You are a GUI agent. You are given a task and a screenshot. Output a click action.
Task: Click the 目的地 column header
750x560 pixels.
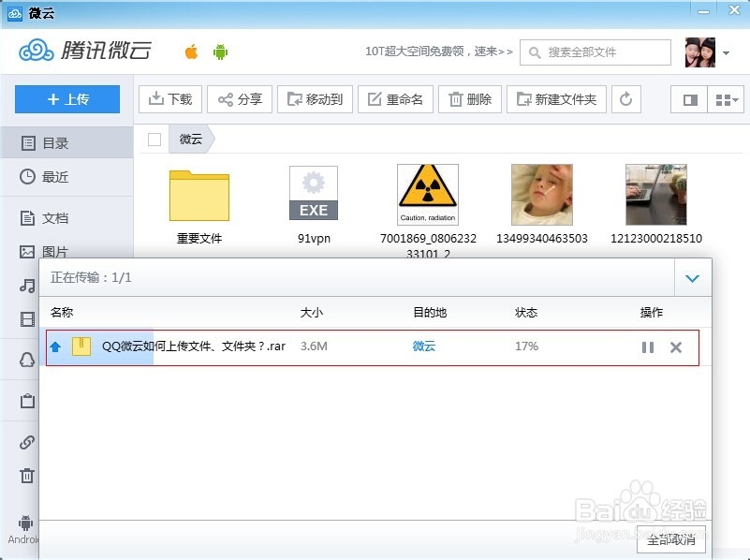point(430,312)
